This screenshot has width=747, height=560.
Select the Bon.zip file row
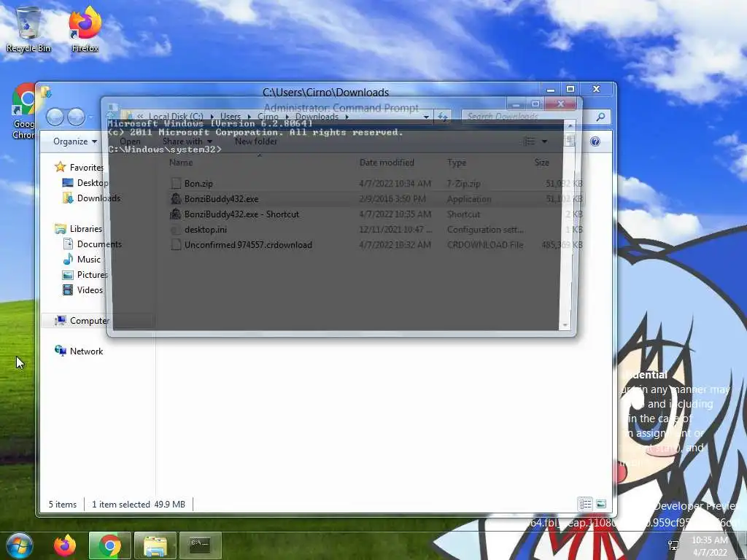click(376, 183)
